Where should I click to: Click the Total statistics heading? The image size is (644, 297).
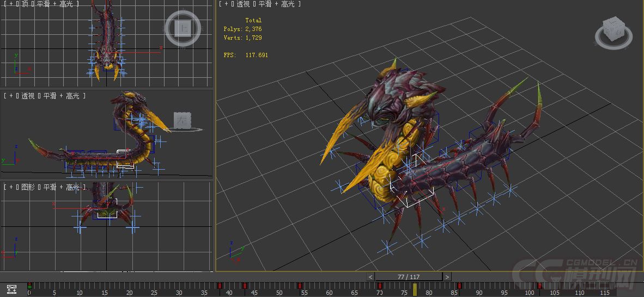(x=253, y=20)
